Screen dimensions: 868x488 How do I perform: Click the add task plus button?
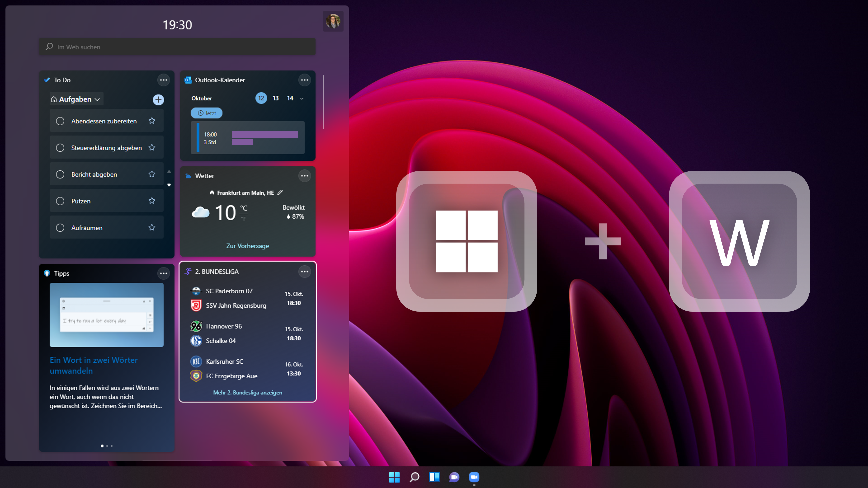[x=158, y=100]
